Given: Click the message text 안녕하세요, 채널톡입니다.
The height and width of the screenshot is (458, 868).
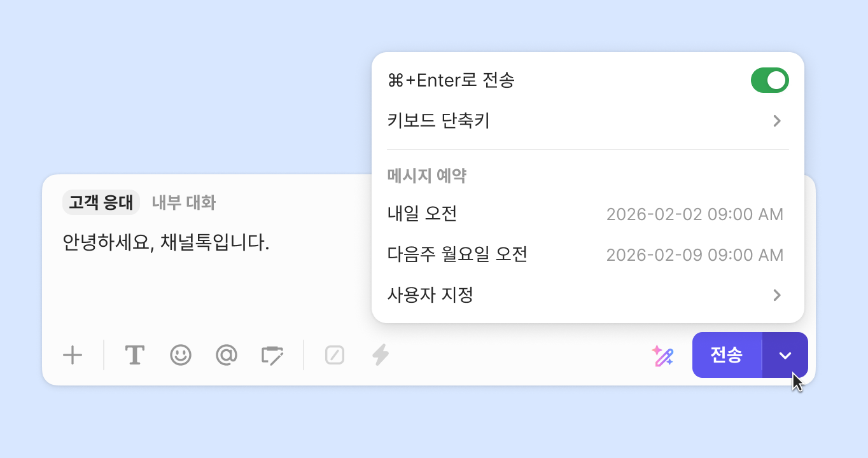Looking at the screenshot, I should 166,242.
